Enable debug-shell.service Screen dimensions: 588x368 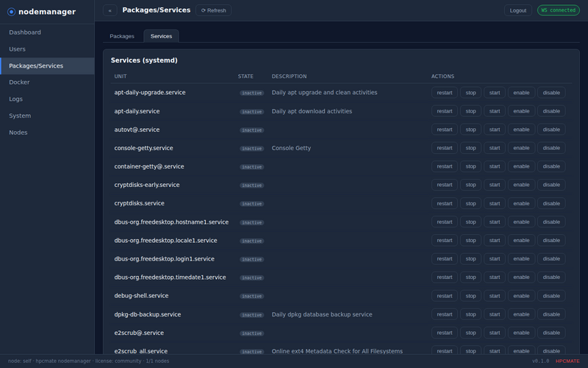521,296
